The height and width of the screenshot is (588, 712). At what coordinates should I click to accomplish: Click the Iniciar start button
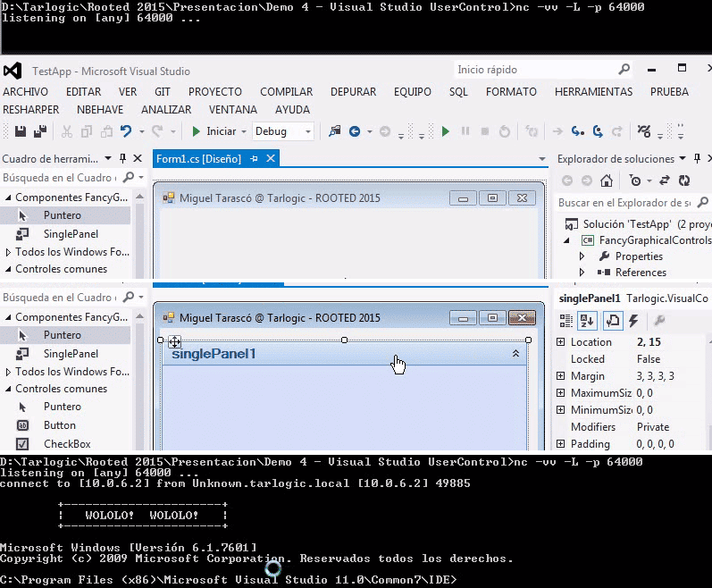(214, 131)
